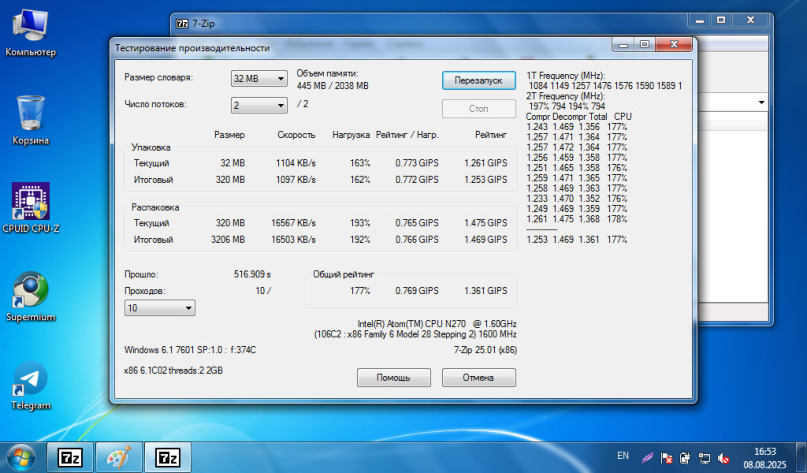This screenshot has height=473, width=807.
Task: Expand the Размер словаря 32 MB dropdown
Action: point(259,78)
